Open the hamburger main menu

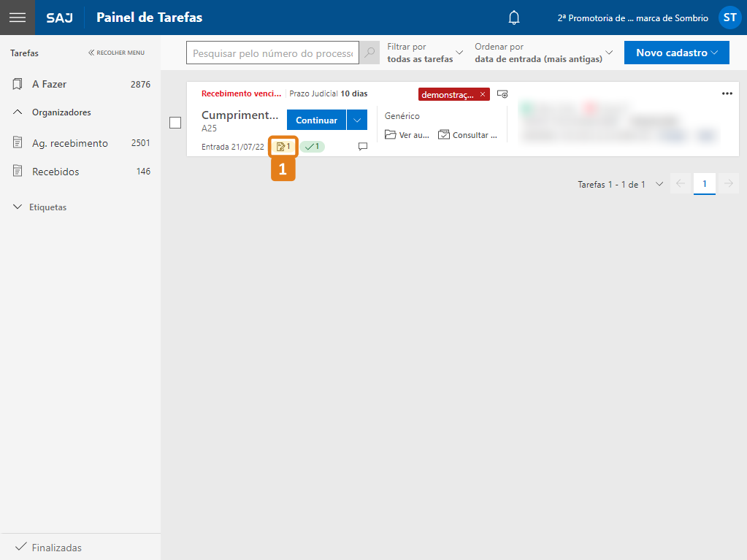pos(18,18)
